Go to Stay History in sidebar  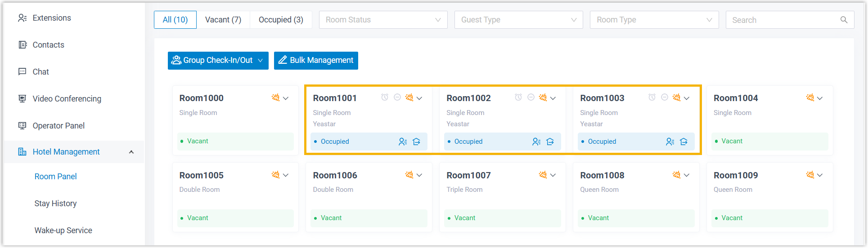pyautogui.click(x=55, y=204)
